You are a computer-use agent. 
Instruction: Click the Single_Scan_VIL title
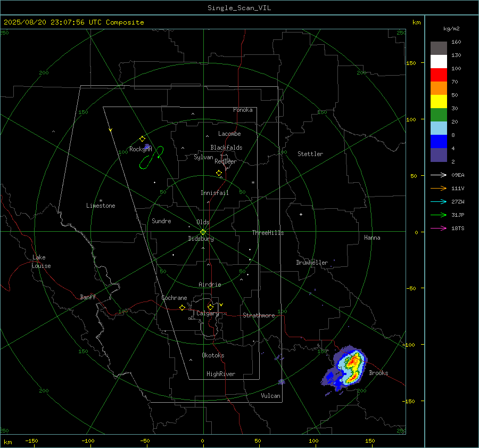click(239, 8)
